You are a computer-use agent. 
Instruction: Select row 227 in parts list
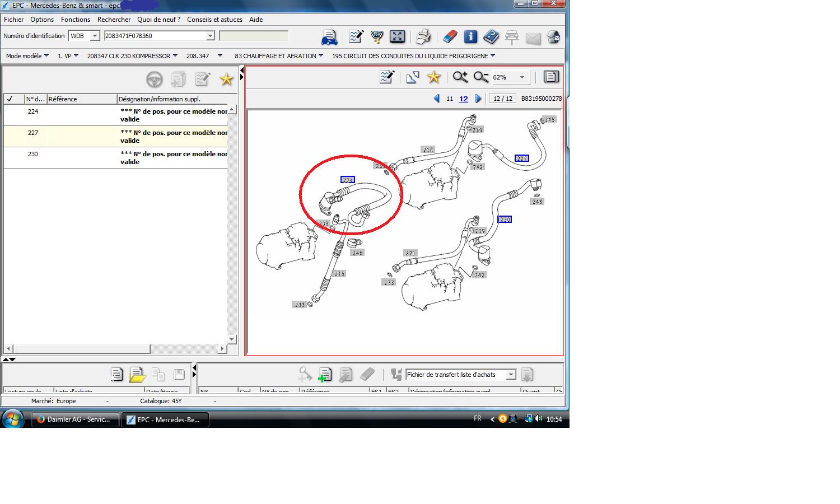click(x=116, y=137)
